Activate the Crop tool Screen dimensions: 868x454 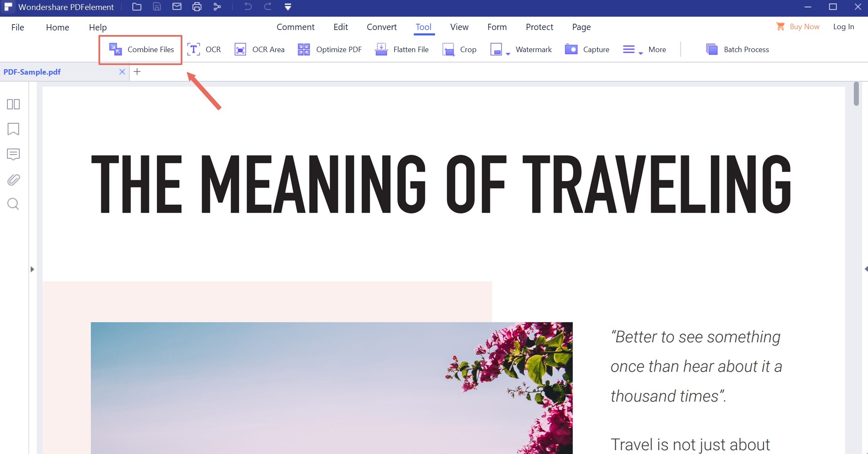coord(449,50)
